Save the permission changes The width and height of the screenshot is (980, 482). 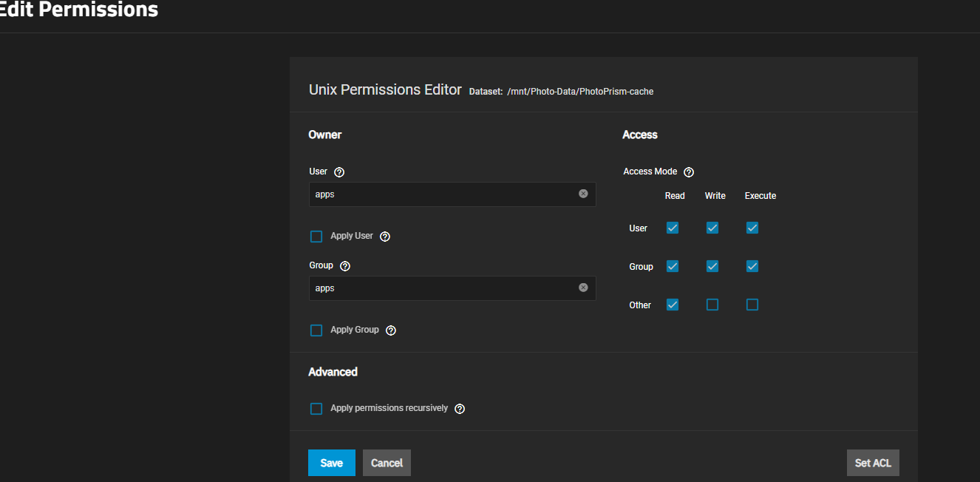pyautogui.click(x=331, y=463)
